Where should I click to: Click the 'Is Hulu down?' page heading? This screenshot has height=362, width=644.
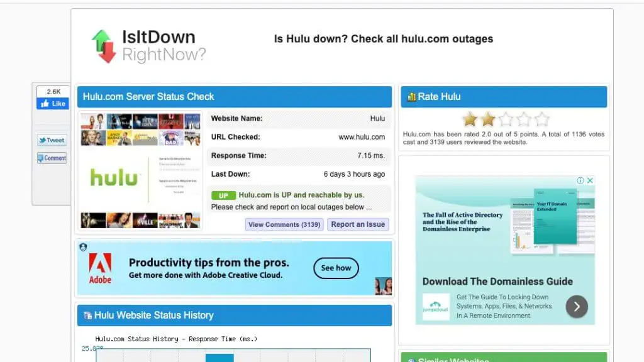tap(383, 39)
